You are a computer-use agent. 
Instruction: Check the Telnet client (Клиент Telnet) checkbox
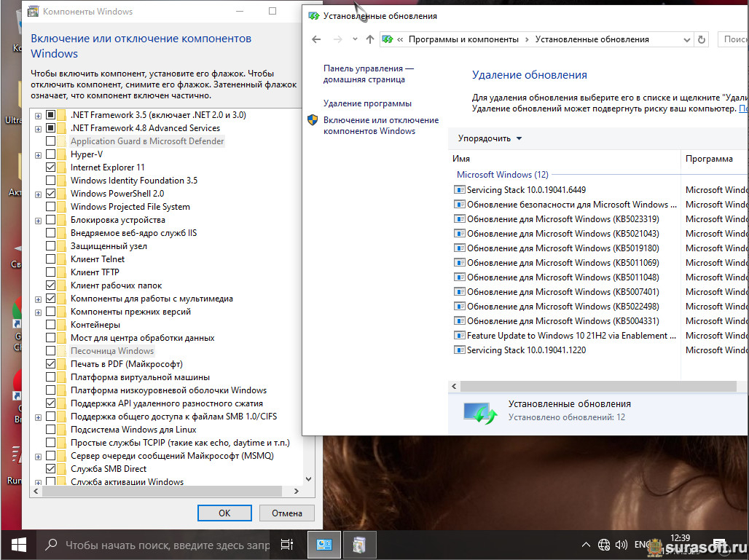coord(51,259)
